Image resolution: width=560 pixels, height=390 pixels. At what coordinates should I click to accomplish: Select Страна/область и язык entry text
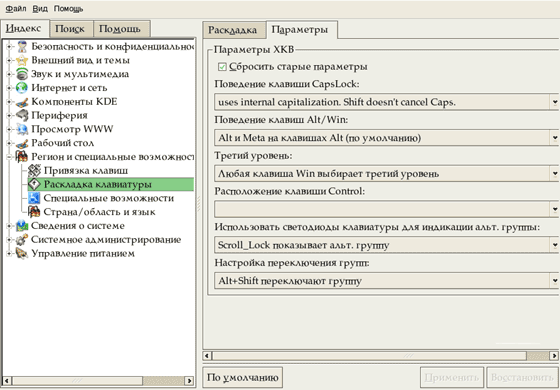coord(100,212)
